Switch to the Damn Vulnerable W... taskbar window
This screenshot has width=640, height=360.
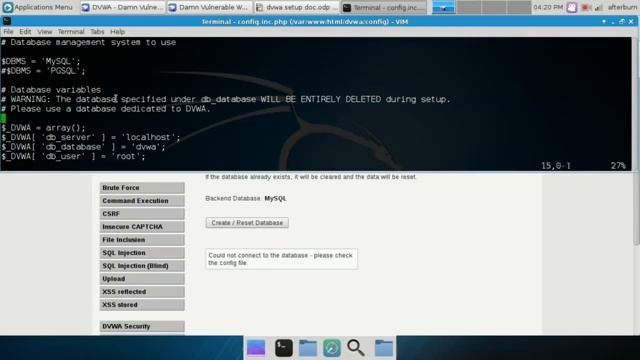pos(209,7)
